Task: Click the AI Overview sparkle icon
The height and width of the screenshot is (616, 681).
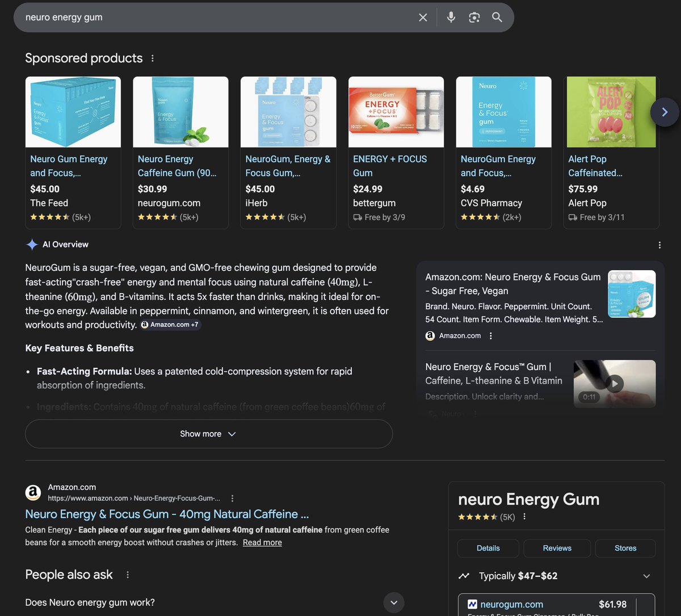Action: pos(32,245)
